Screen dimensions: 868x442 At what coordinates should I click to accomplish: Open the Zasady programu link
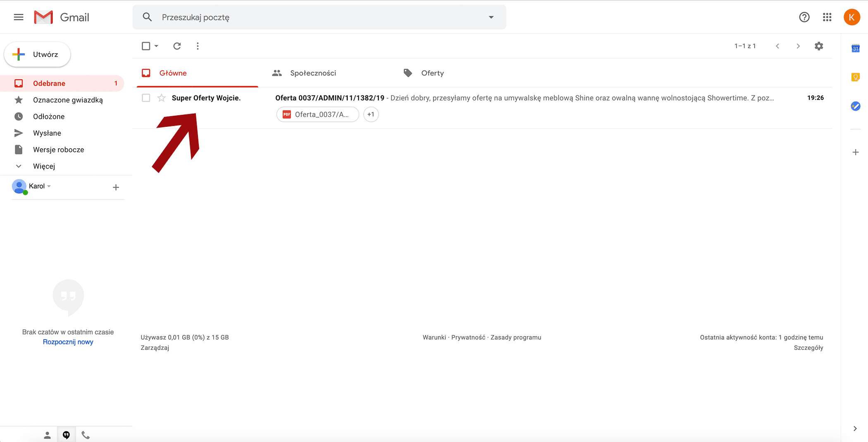(x=516, y=337)
